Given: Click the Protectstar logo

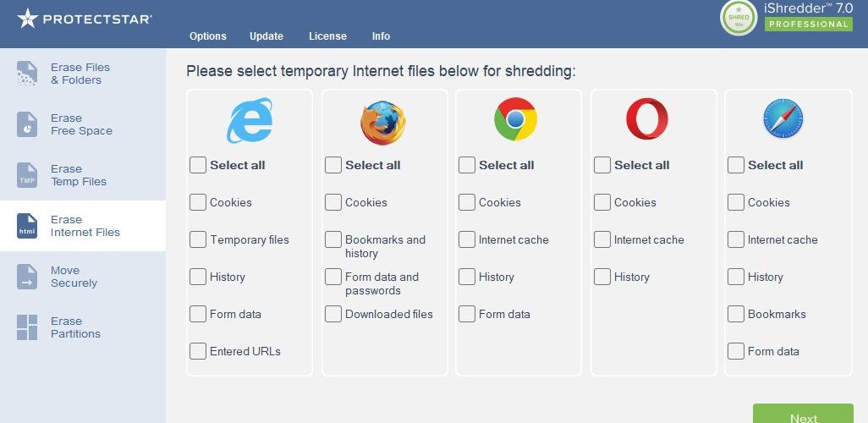Looking at the screenshot, I should point(85,19).
